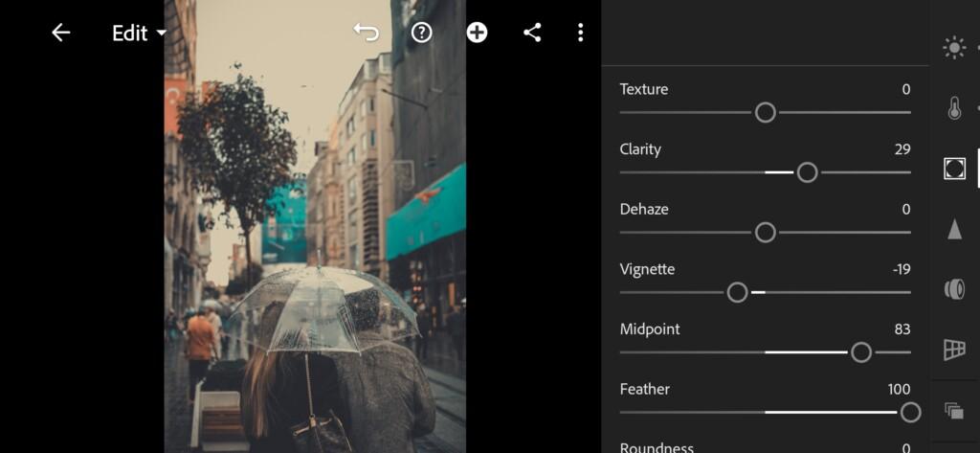Tap the umbrella photo preview

pos(315,226)
